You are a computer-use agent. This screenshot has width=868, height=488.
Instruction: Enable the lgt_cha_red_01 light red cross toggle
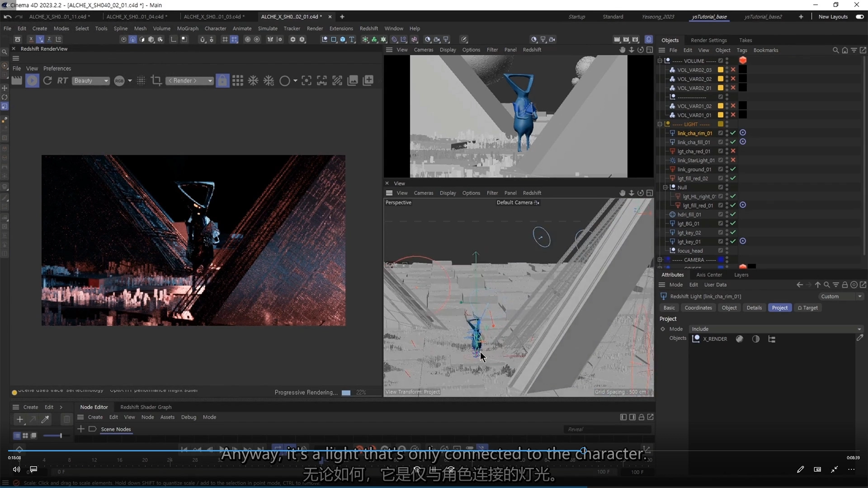[733, 151]
